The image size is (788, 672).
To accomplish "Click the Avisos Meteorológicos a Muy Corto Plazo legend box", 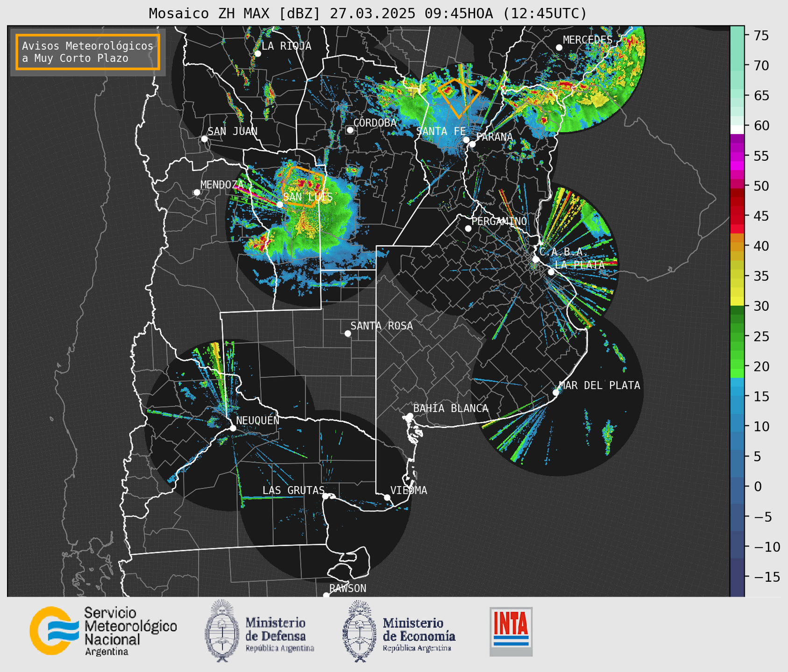I will (88, 52).
